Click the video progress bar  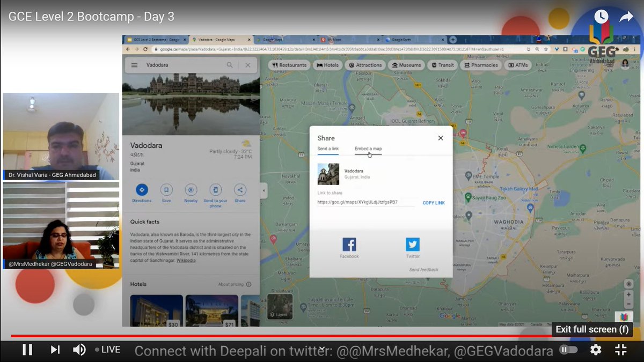(322, 336)
